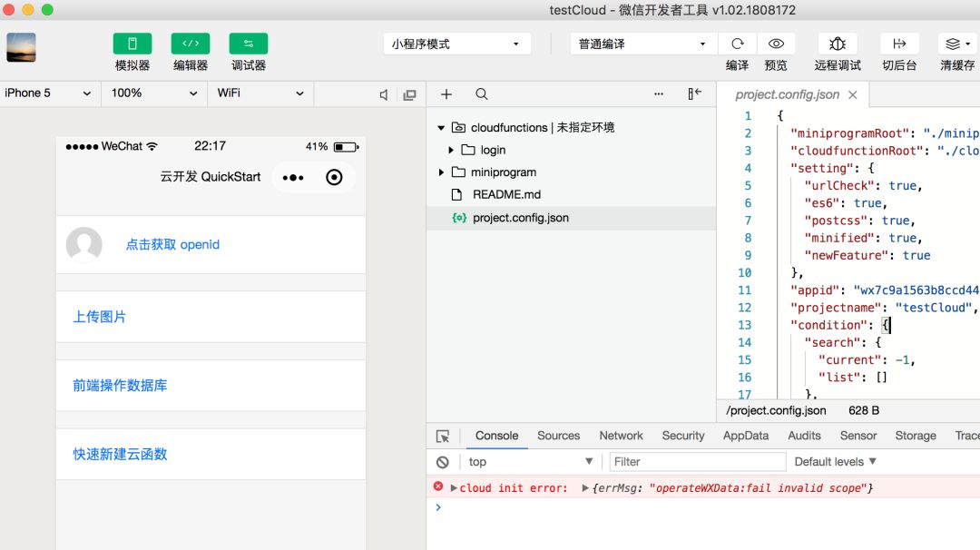This screenshot has width=980, height=550.
Task: Expand the login folder
Action: point(451,150)
